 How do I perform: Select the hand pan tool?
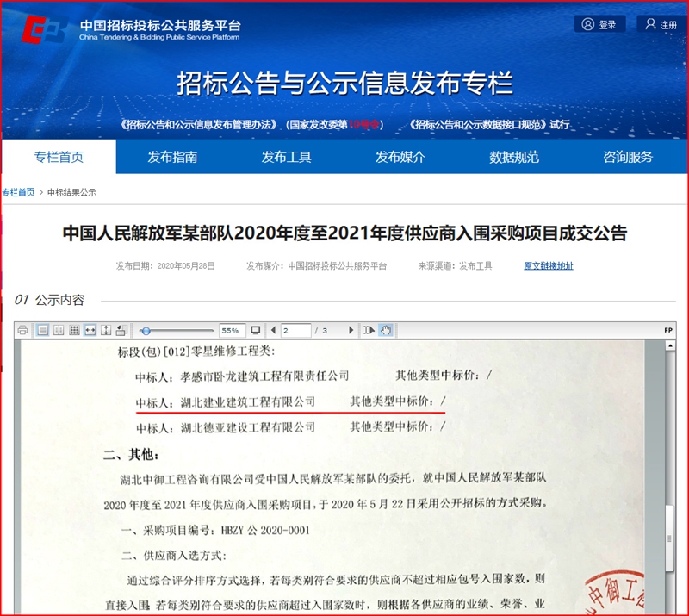pos(386,330)
